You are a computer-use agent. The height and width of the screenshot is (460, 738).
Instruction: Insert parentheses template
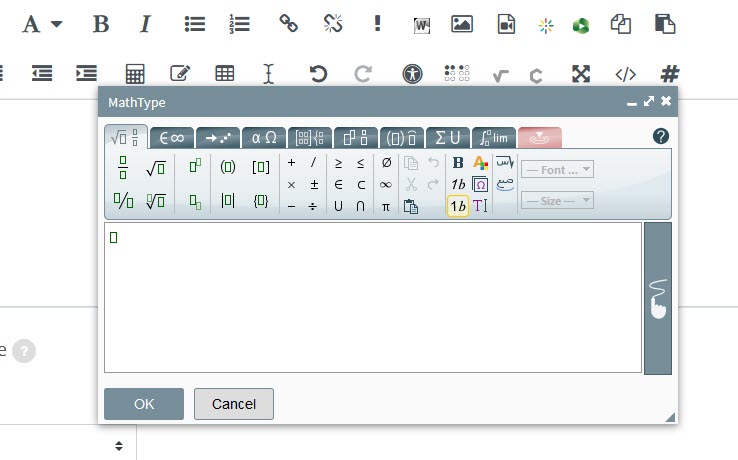point(228,167)
